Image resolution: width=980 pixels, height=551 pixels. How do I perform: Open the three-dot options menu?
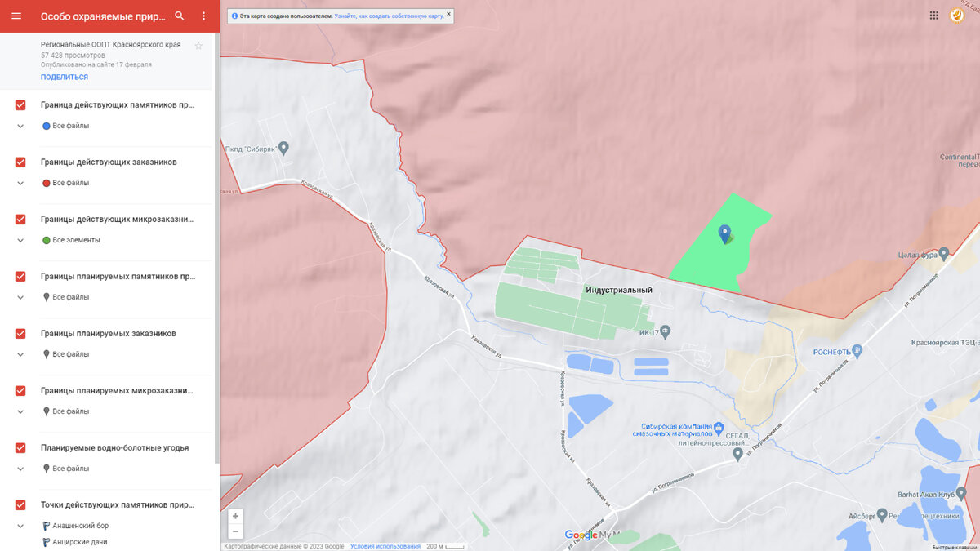click(x=204, y=16)
